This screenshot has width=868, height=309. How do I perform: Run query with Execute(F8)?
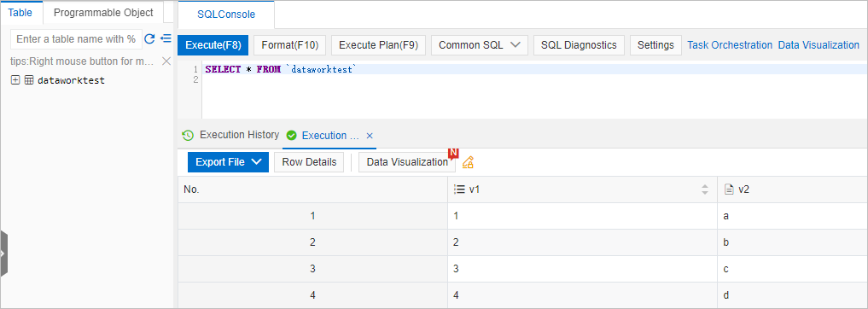pyautogui.click(x=213, y=45)
